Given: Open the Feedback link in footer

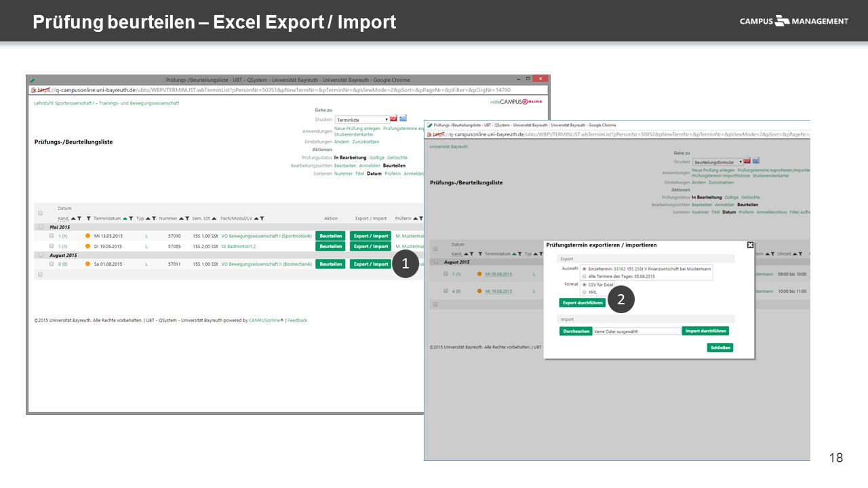Looking at the screenshot, I should click(x=297, y=320).
